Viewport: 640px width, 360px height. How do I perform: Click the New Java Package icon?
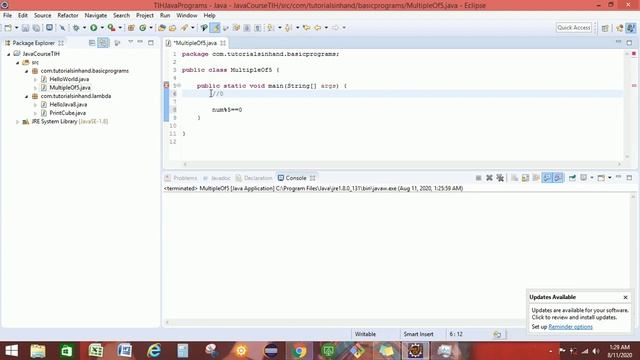[131, 28]
